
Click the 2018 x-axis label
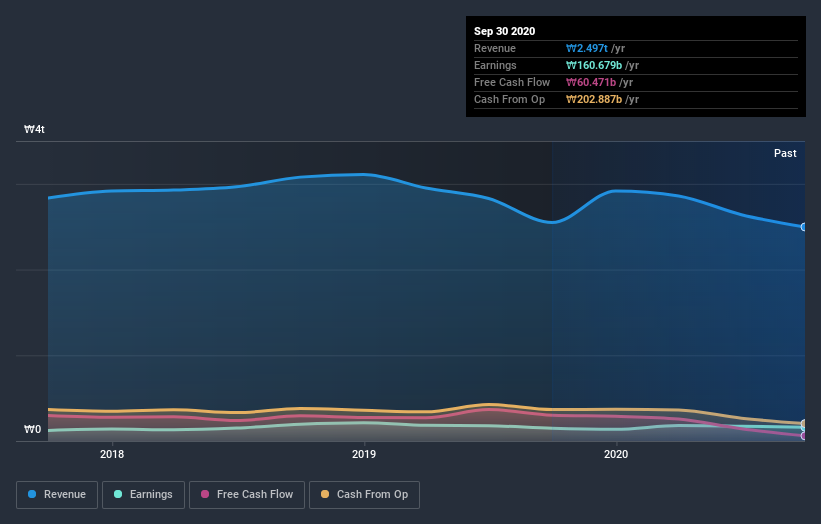point(112,454)
